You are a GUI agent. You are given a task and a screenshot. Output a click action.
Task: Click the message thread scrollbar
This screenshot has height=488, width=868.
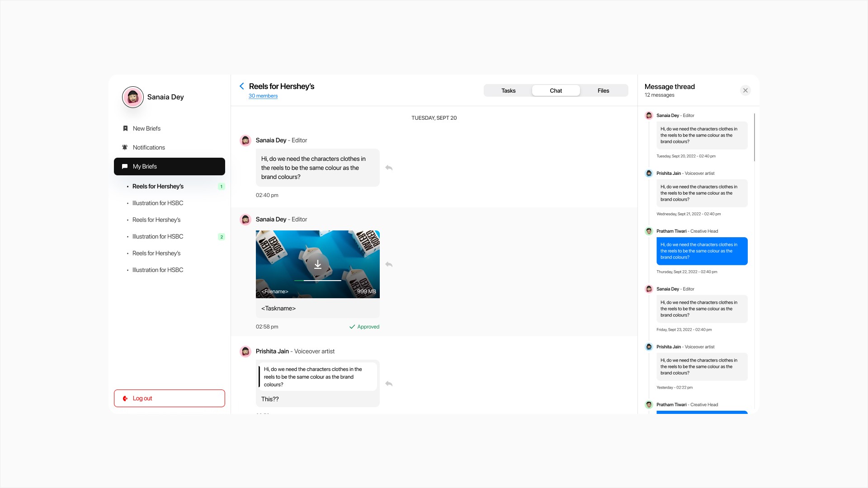[x=755, y=137]
